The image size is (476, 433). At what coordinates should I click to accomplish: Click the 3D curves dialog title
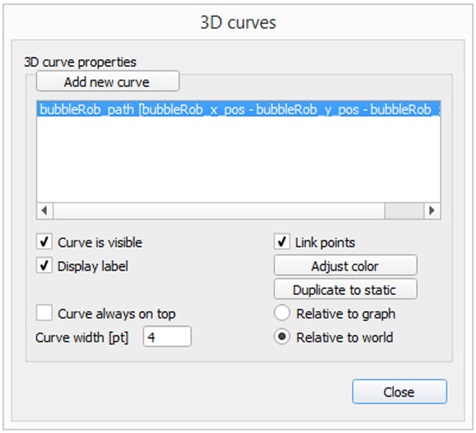click(x=238, y=23)
